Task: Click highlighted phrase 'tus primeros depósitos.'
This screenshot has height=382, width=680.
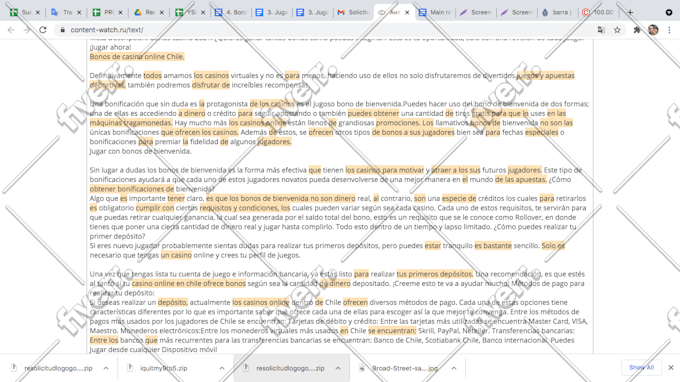Action: [x=435, y=274]
